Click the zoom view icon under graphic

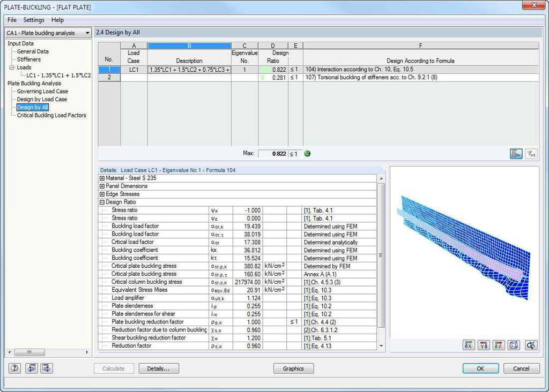click(x=531, y=345)
